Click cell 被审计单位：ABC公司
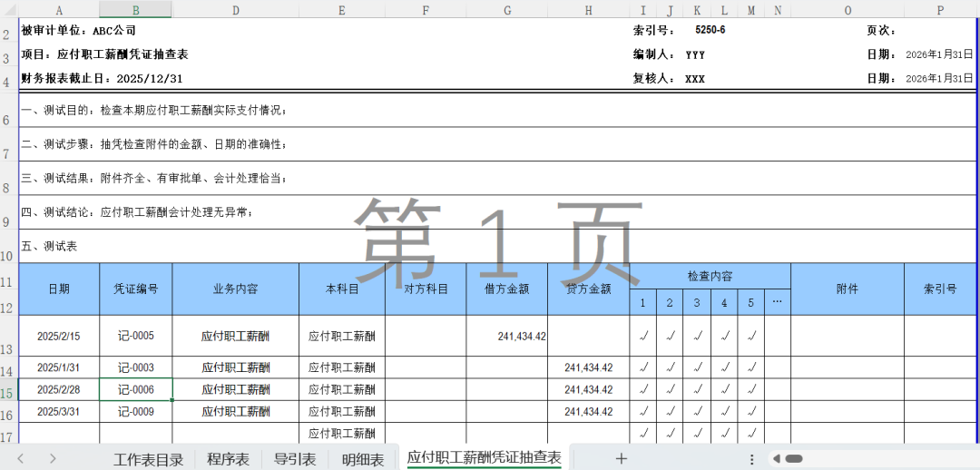980x470 pixels. (x=79, y=31)
